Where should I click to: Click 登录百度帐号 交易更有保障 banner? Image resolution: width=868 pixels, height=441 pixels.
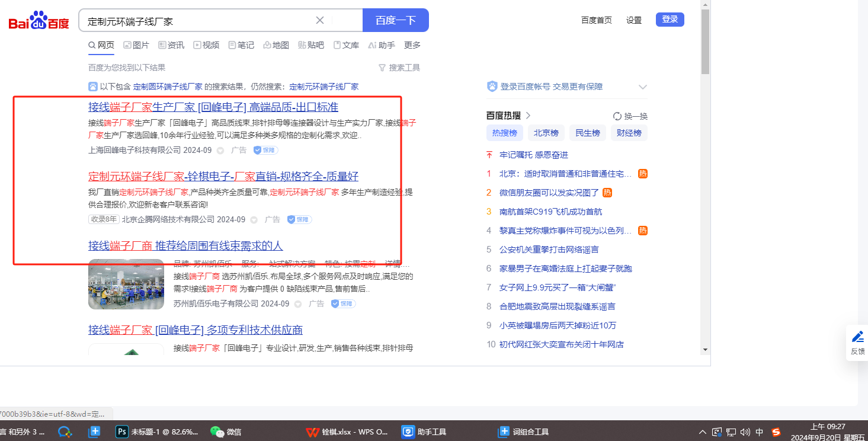pos(552,87)
